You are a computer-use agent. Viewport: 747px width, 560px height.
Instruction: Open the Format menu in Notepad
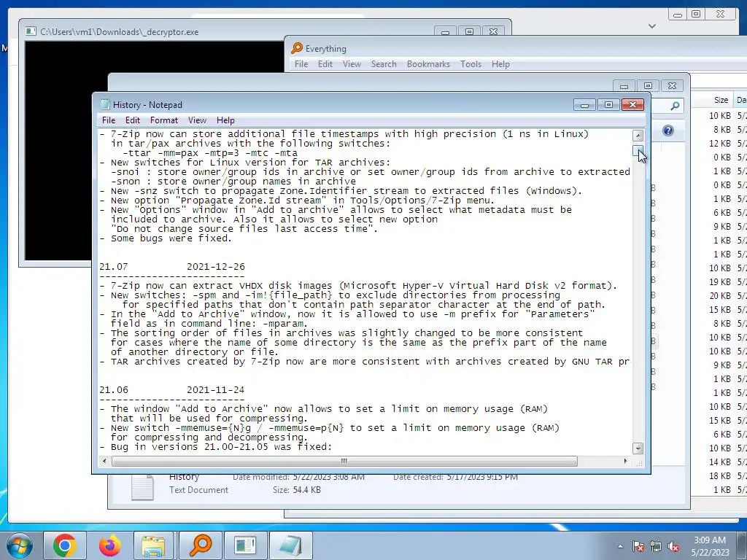coord(164,120)
